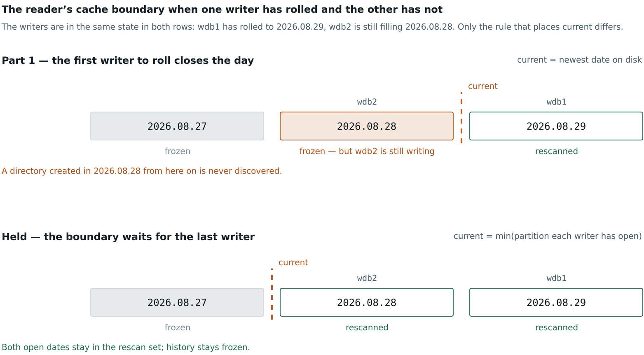Click the 'Held — the boundary waits' heading
The height and width of the screenshot is (355, 644).
[128, 237]
